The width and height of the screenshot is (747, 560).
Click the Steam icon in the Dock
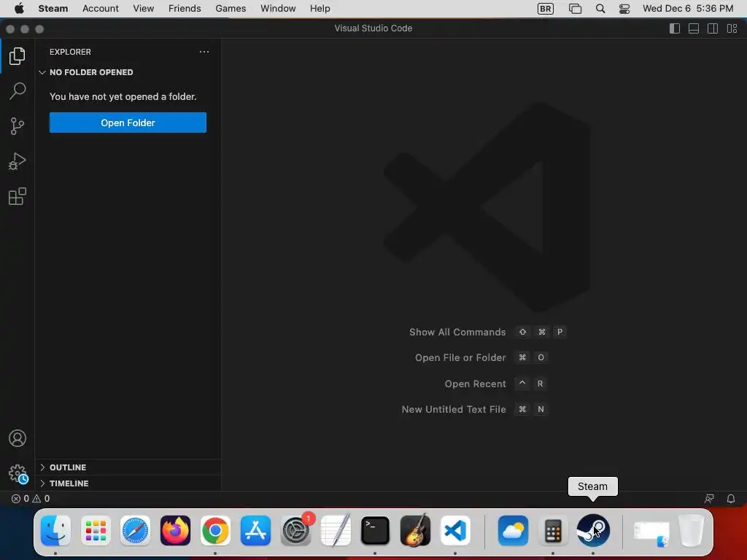click(592, 531)
